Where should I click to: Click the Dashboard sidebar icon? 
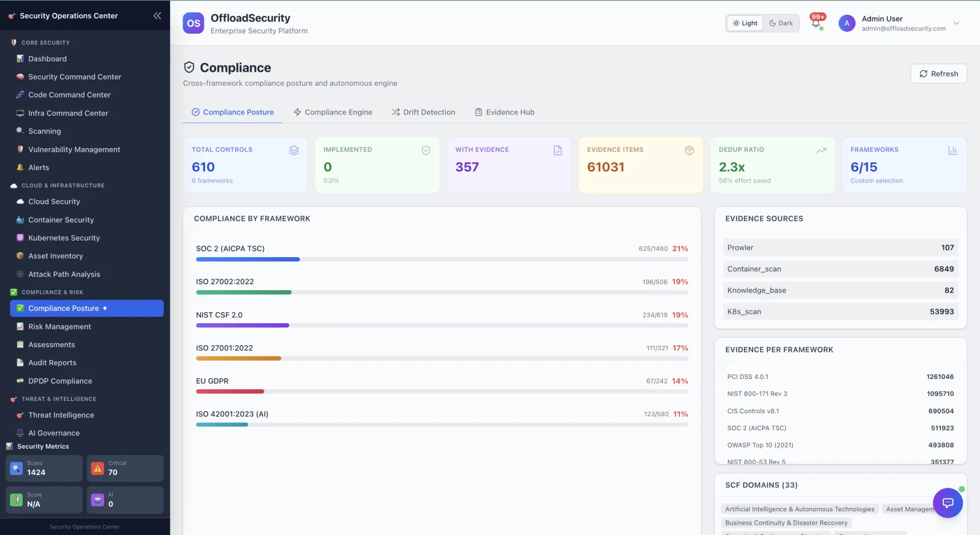click(x=20, y=59)
